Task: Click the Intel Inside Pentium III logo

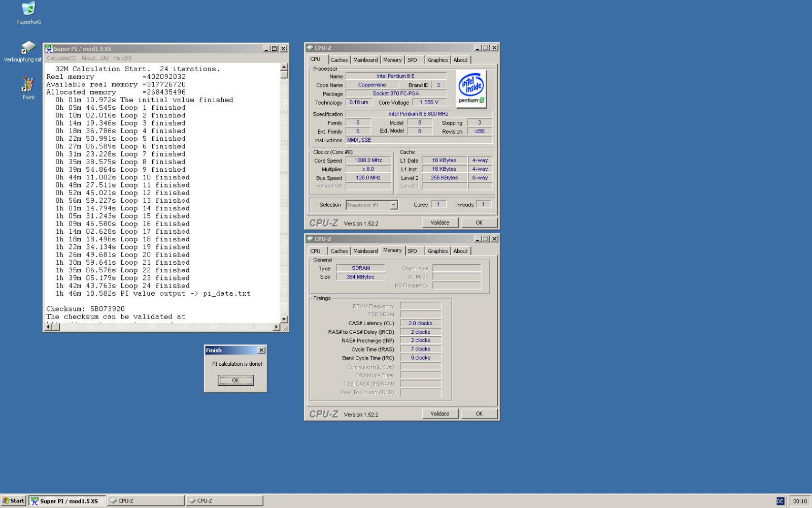Action: [x=471, y=89]
